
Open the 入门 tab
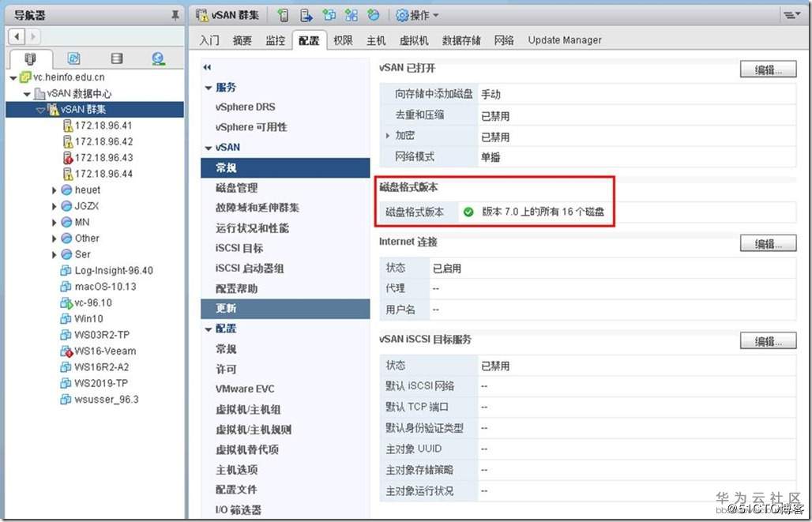click(x=210, y=40)
